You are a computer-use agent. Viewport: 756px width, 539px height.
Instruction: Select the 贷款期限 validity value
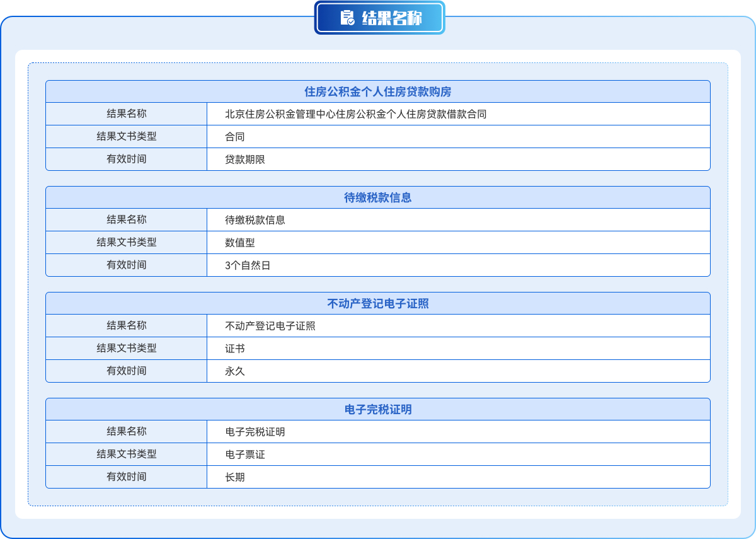(x=245, y=159)
